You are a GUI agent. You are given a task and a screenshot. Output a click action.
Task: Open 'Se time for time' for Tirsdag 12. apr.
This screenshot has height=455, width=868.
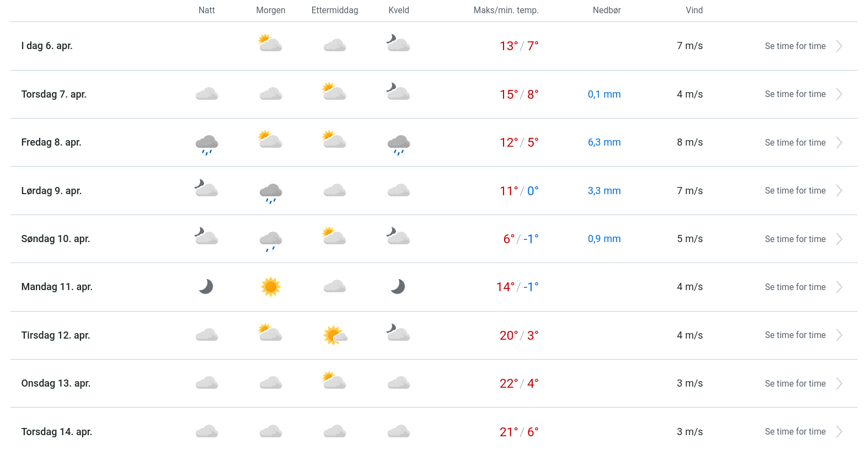coord(795,335)
